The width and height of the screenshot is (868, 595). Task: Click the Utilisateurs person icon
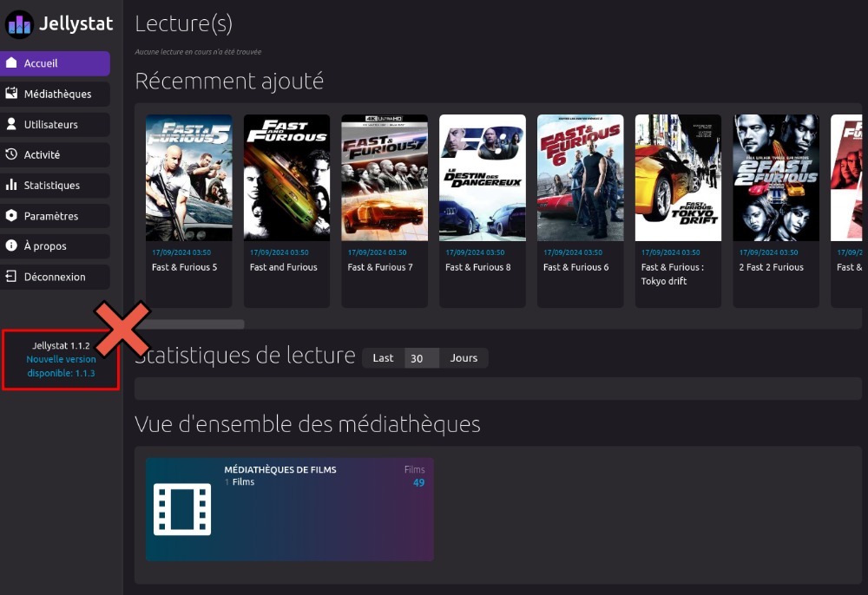click(x=11, y=124)
